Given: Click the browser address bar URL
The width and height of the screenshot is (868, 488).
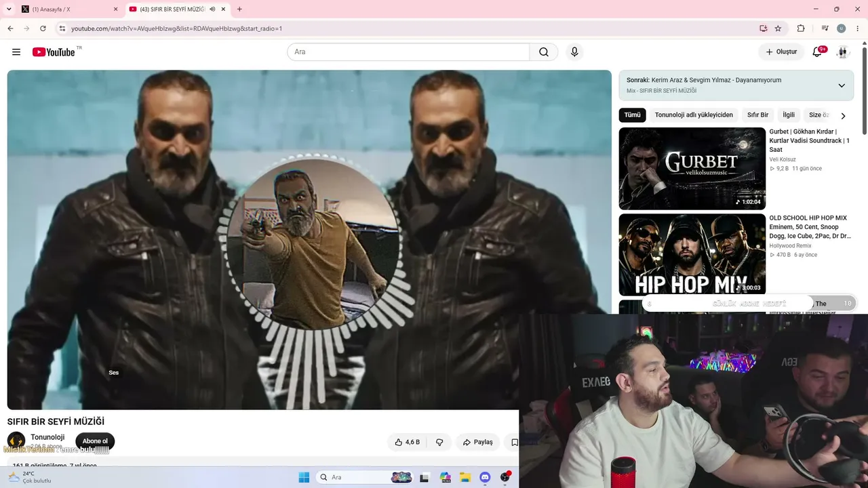Looking at the screenshot, I should [176, 28].
